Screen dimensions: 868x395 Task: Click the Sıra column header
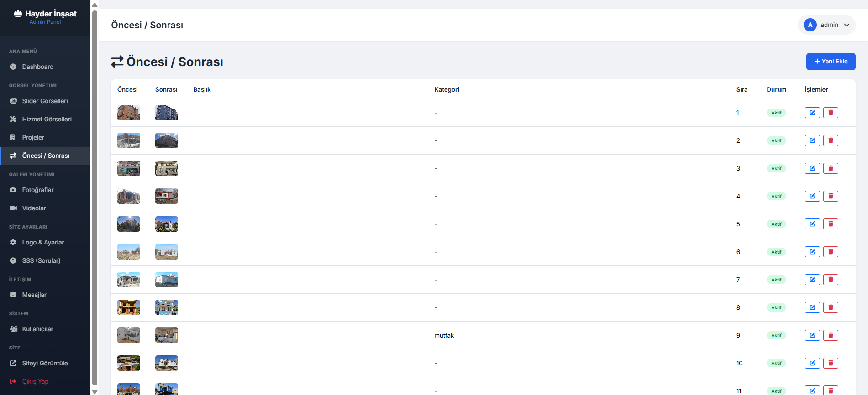(x=742, y=89)
